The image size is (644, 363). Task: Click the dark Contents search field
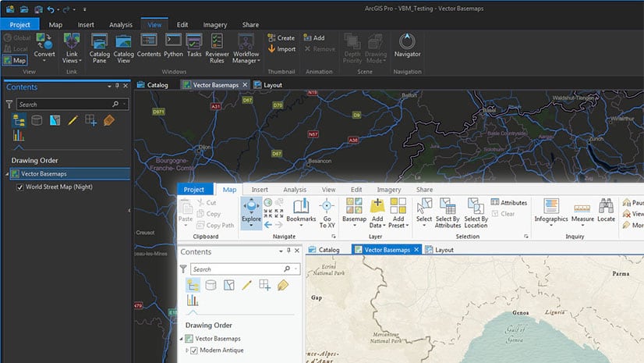[73, 105]
